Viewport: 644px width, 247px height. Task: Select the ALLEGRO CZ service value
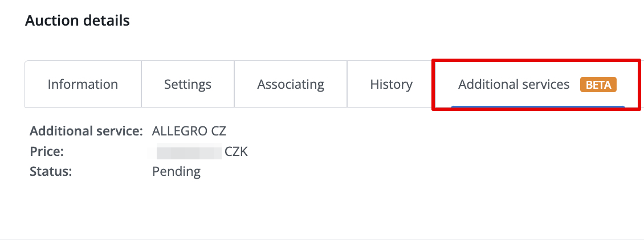pyautogui.click(x=189, y=131)
